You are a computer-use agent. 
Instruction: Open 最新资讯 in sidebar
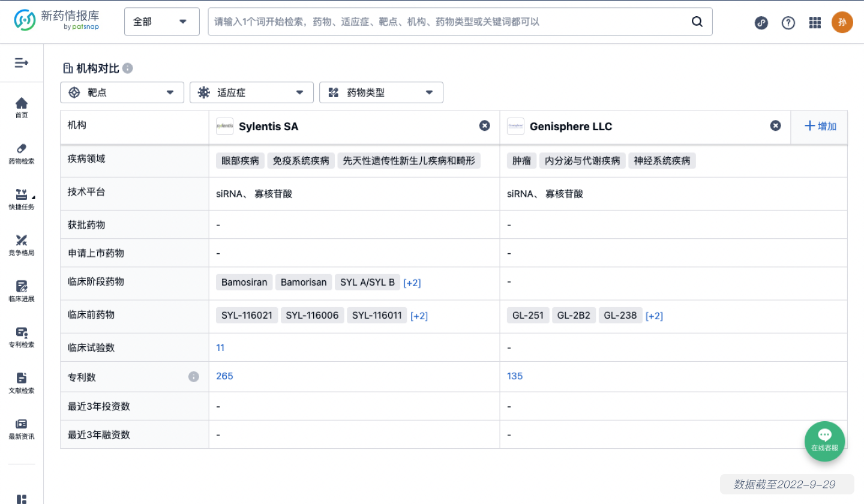[x=22, y=429]
